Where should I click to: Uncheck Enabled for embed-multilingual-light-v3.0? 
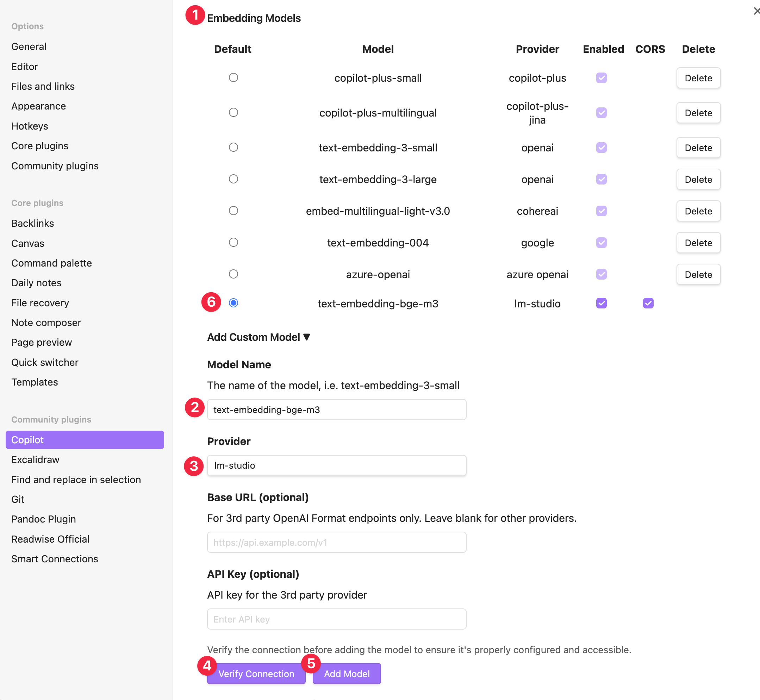pyautogui.click(x=601, y=211)
